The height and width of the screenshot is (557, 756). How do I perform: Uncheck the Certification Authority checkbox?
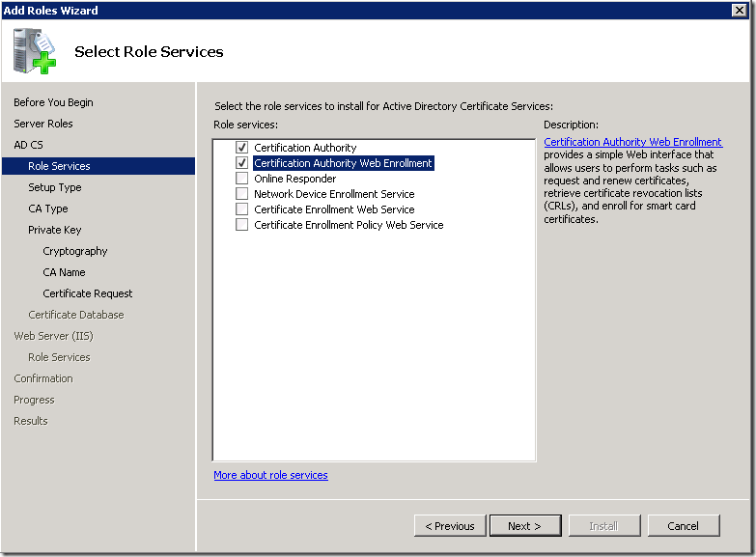click(241, 147)
